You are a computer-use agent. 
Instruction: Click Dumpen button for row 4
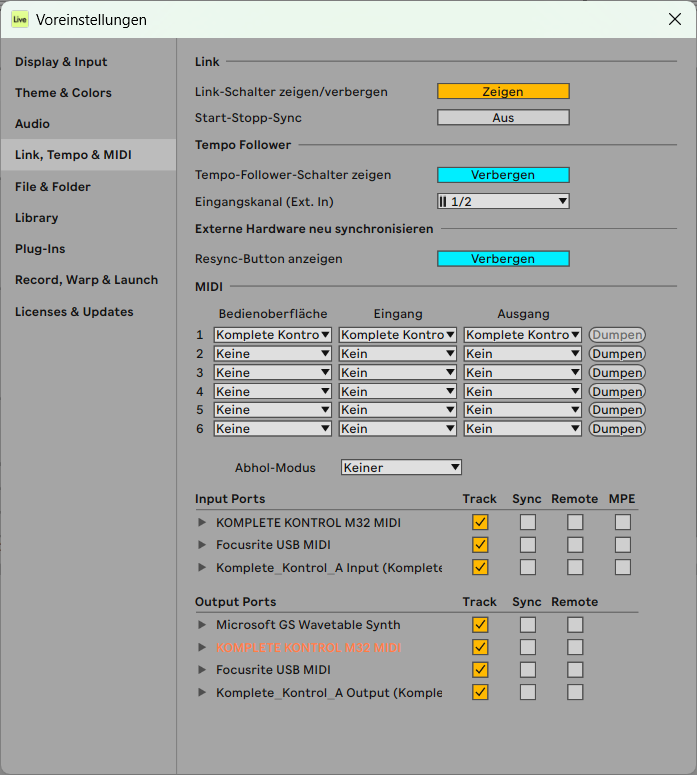click(617, 391)
